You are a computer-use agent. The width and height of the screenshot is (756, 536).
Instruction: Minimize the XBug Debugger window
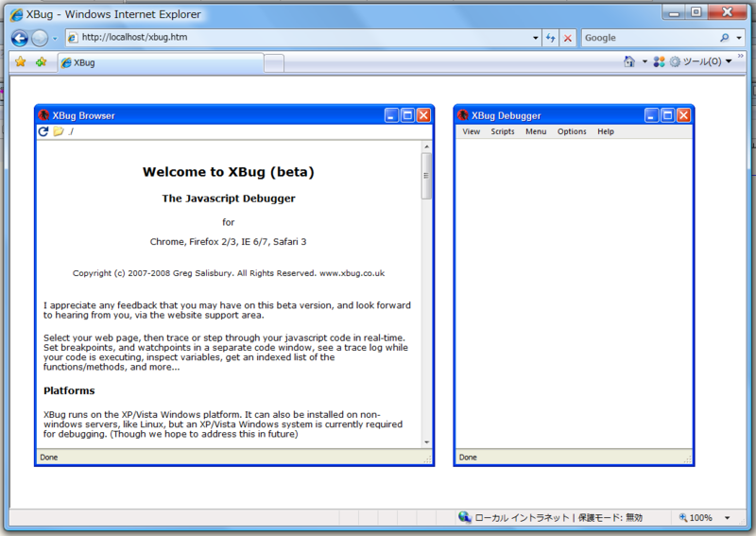pyautogui.click(x=651, y=115)
